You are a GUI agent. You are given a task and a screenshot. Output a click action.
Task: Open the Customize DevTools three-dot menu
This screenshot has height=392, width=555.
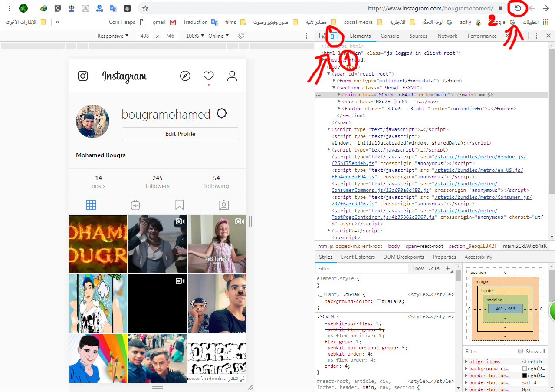[536, 36]
